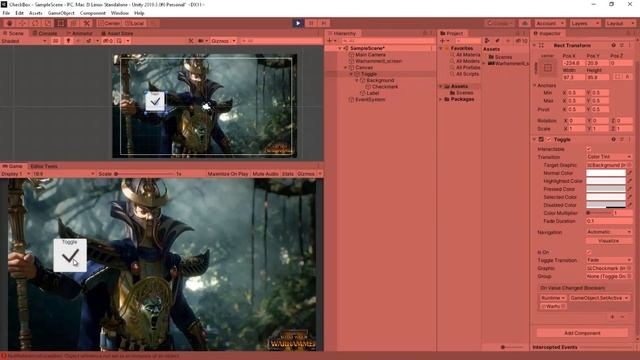Switch to the Console tab
Viewport: 640px width, 360px height.
45,33
